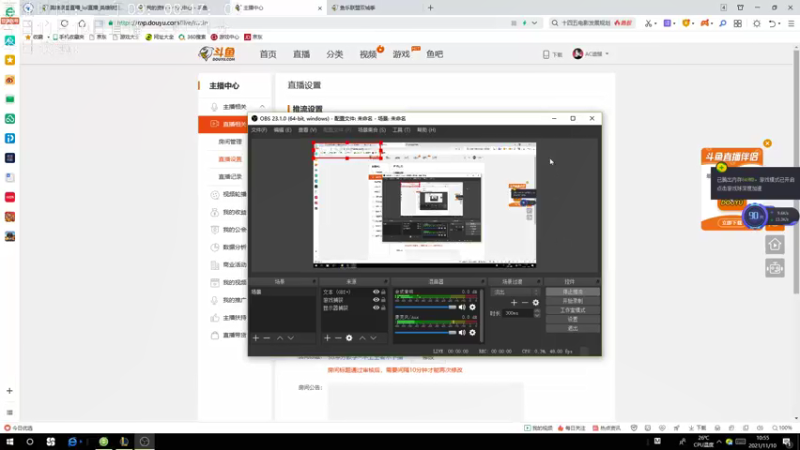Viewport: 800px width, 450px height.
Task: Open the OBS View menu
Action: pos(307,130)
